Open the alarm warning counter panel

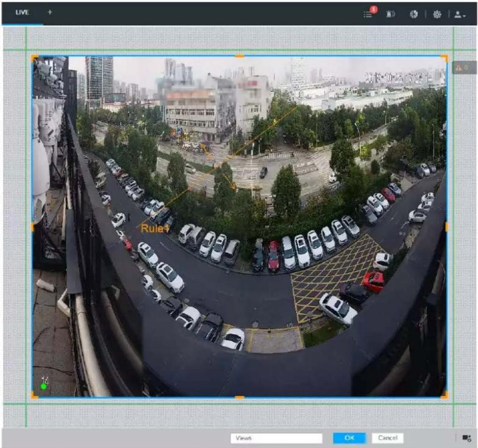pyautogui.click(x=464, y=67)
